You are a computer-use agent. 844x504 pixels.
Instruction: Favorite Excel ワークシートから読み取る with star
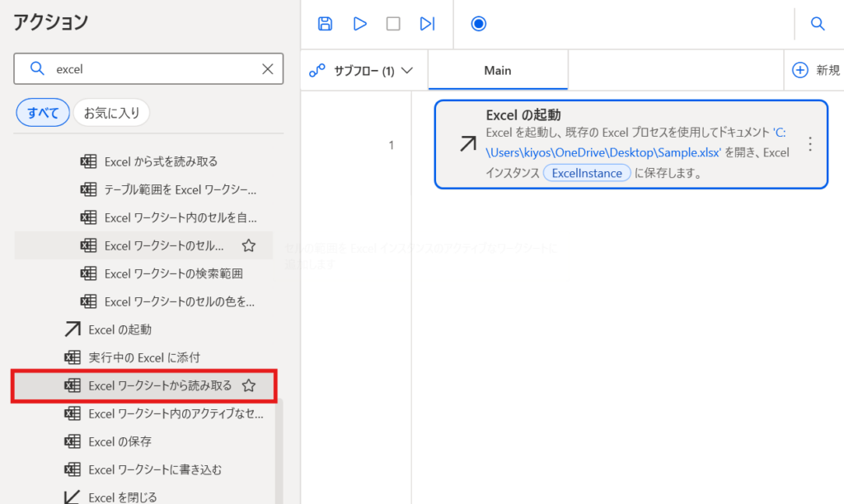pyautogui.click(x=249, y=385)
